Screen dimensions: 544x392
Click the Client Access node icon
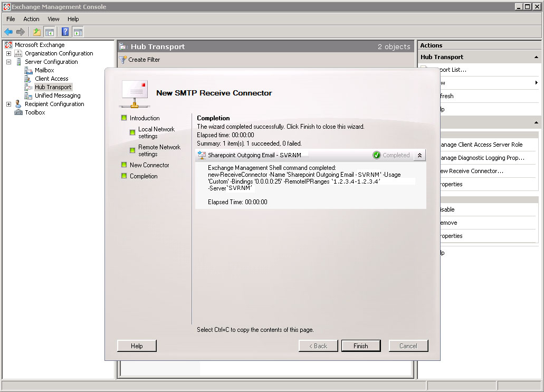(28, 79)
